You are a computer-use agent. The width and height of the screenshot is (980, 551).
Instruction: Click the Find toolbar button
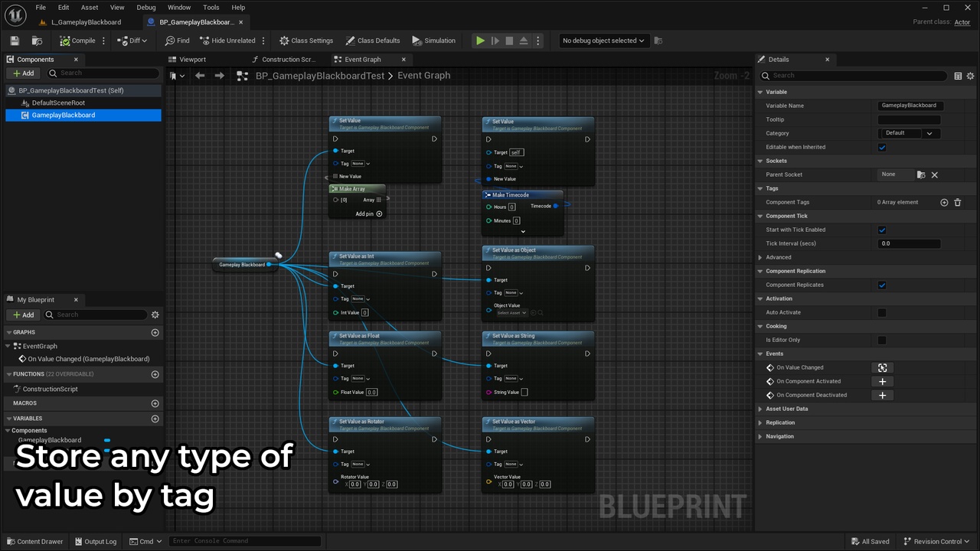coord(177,41)
